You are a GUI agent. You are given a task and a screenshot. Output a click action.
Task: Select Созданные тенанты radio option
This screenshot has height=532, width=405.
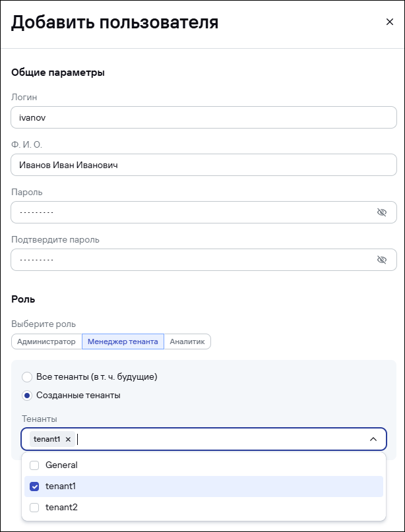click(27, 396)
